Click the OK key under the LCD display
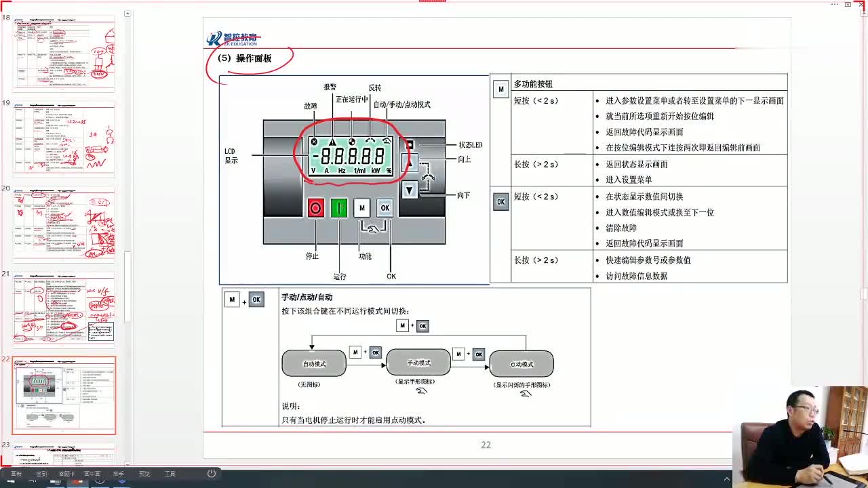This screenshot has width=868, height=488. 384,208
